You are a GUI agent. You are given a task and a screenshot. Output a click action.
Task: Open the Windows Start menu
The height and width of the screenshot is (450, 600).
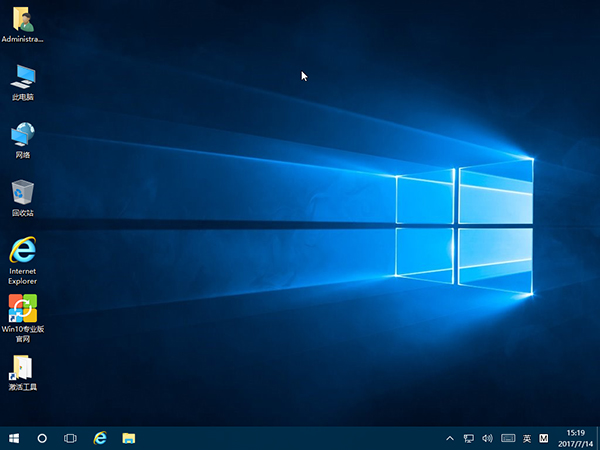(x=14, y=438)
